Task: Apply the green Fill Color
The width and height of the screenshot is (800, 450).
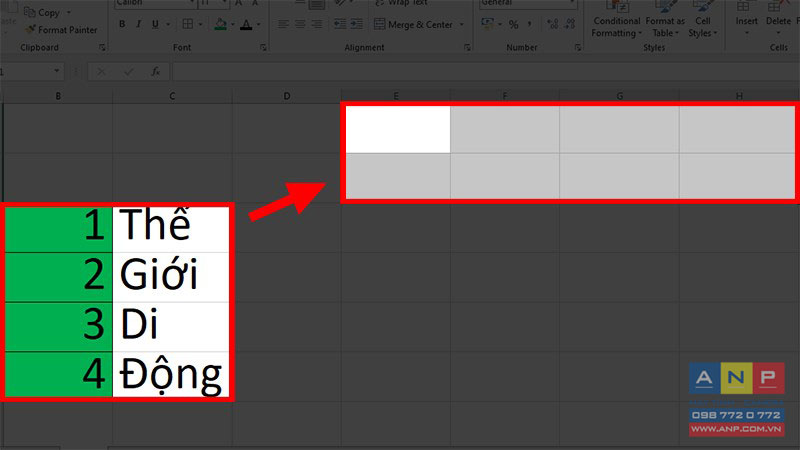Action: coord(220,24)
